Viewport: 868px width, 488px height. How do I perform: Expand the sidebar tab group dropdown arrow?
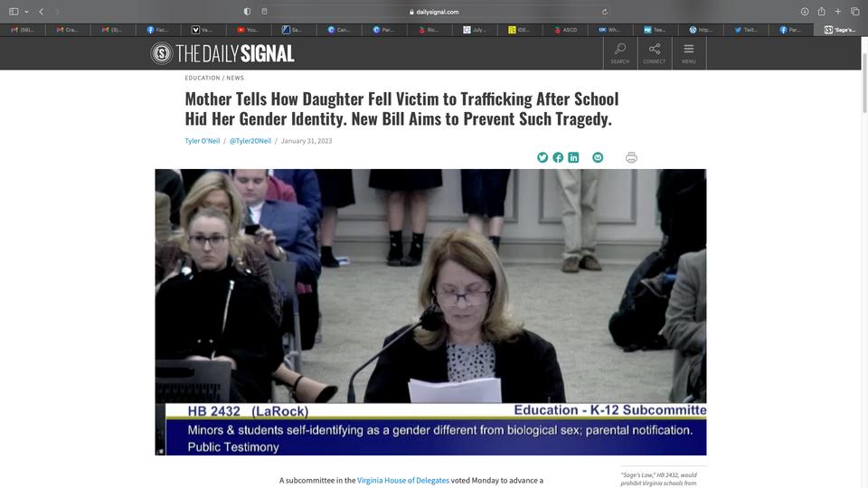26,12
